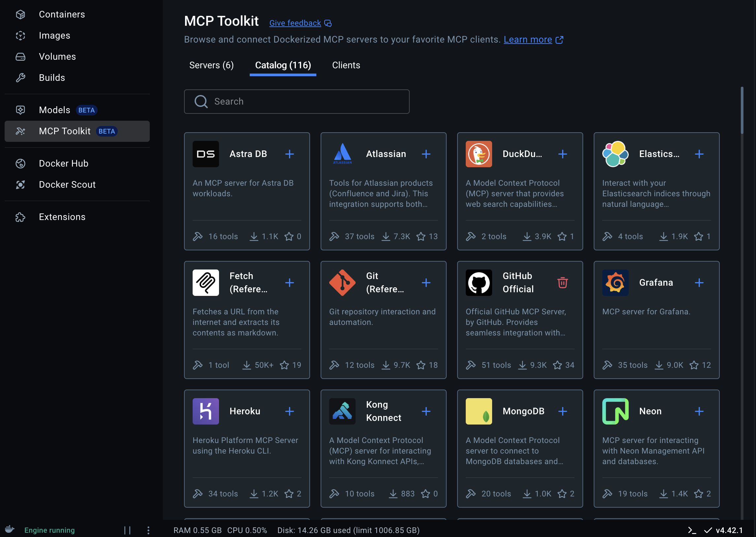Viewport: 756px width, 537px height.
Task: Click the Learn more link
Action: click(x=527, y=40)
